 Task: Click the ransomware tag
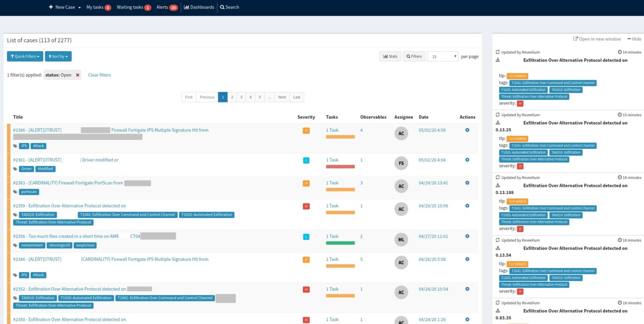[32, 245]
